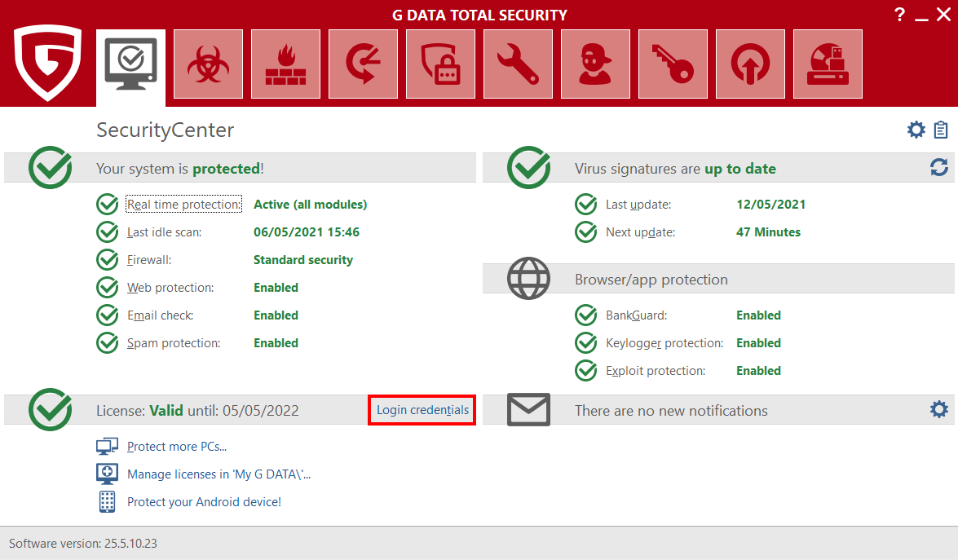Open Last idle scan options
The image size is (958, 560).
(165, 232)
